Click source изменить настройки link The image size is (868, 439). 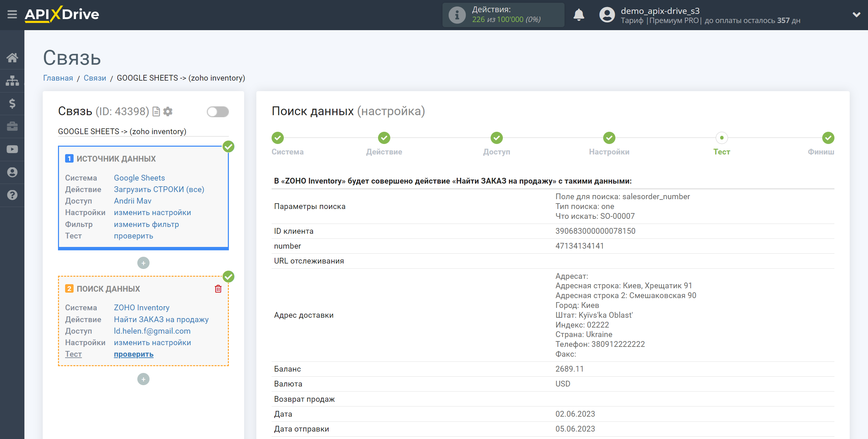click(x=153, y=212)
